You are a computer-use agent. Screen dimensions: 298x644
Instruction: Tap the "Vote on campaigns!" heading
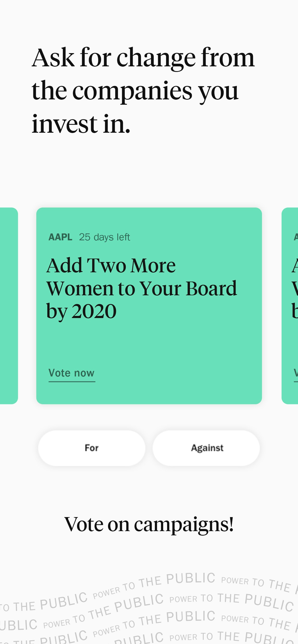coord(149,524)
